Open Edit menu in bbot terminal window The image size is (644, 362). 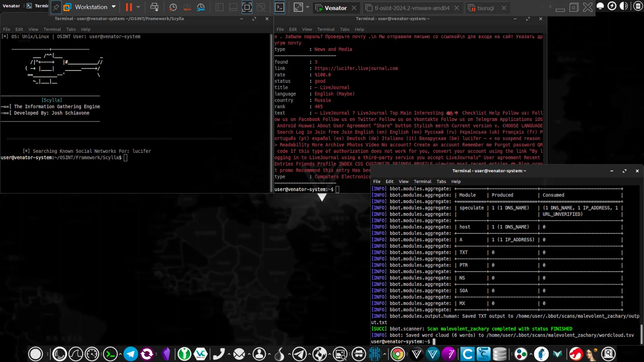click(x=390, y=181)
